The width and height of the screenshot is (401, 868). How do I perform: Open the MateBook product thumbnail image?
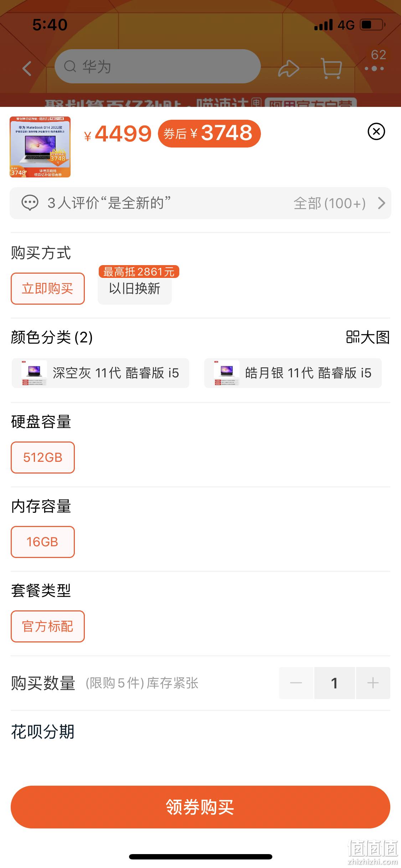coord(40,147)
